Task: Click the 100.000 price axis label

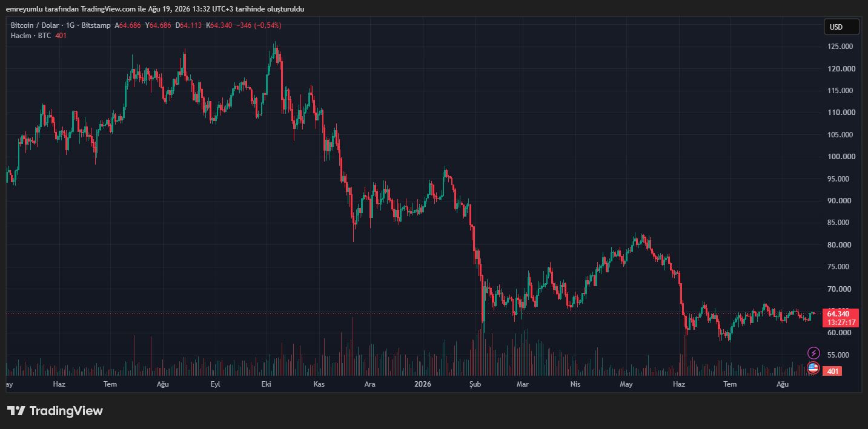Action: tap(841, 157)
